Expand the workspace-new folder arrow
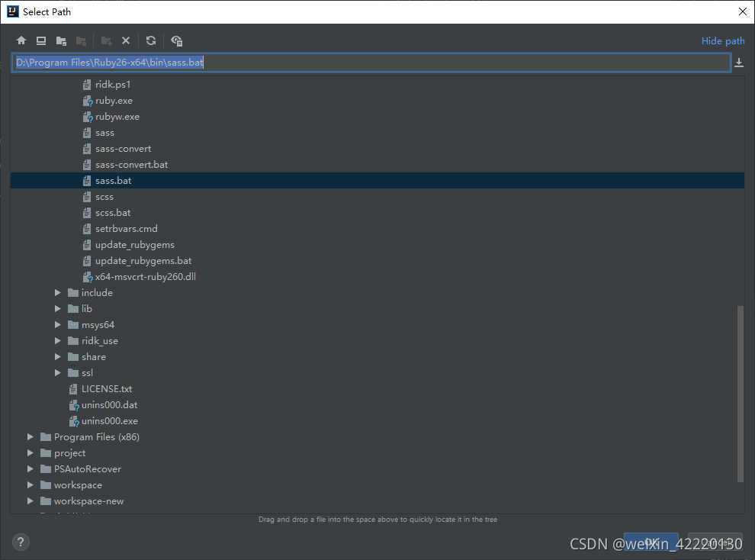Viewport: 755px width, 560px height. tap(31, 500)
